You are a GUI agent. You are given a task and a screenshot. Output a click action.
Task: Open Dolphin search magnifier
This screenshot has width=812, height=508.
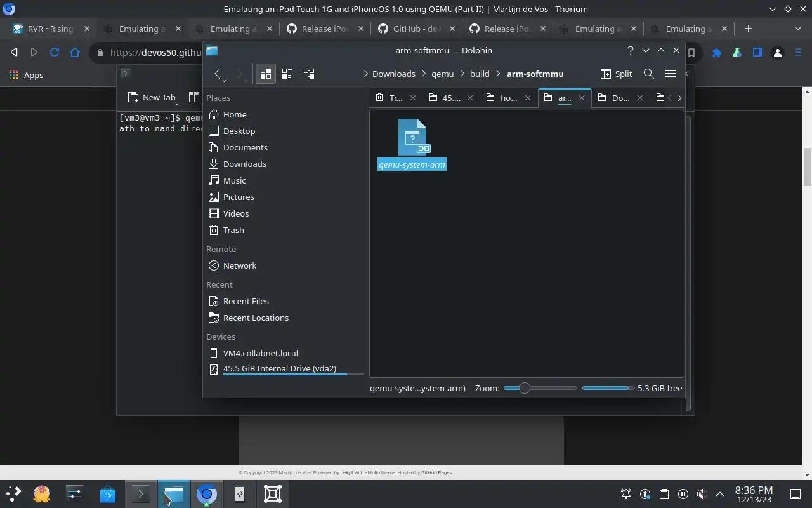pyautogui.click(x=648, y=74)
